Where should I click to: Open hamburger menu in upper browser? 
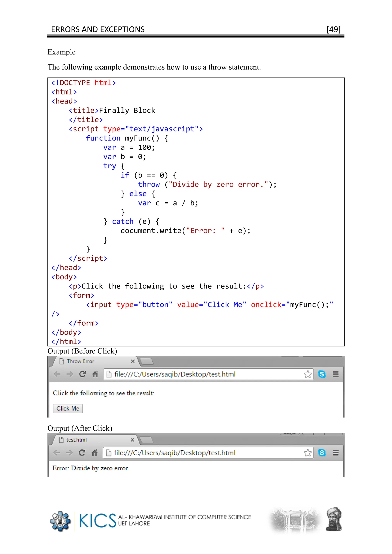[x=336, y=374]
